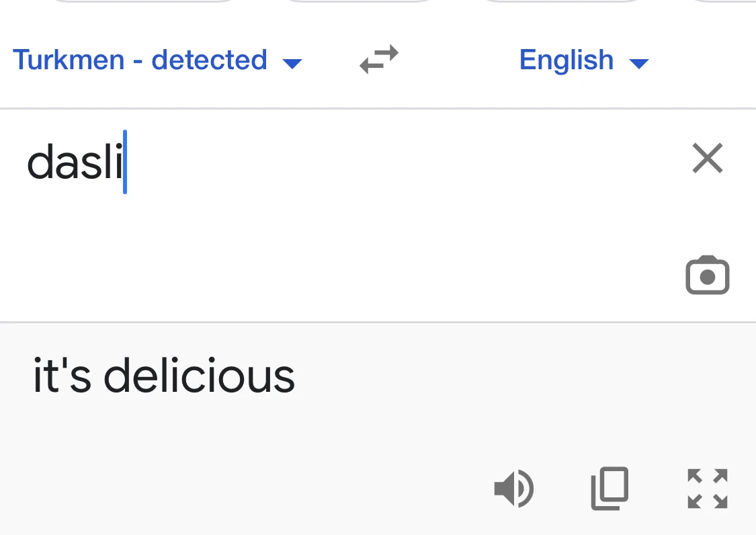Tap the "Turkmen - detected" language label

tap(140, 60)
